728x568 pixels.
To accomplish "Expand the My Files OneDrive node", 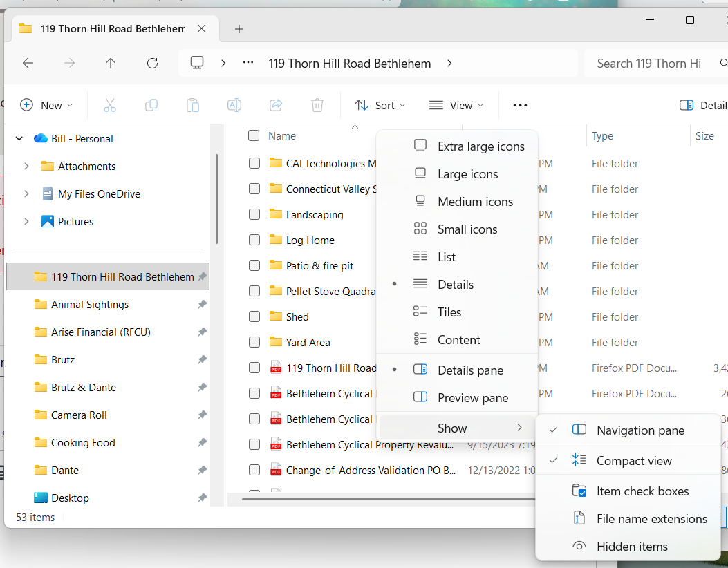I will 26,194.
